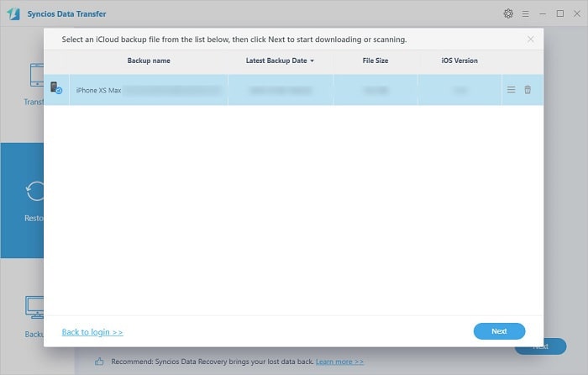
Task: View details of iPhone XS Max backup
Action: pos(511,90)
